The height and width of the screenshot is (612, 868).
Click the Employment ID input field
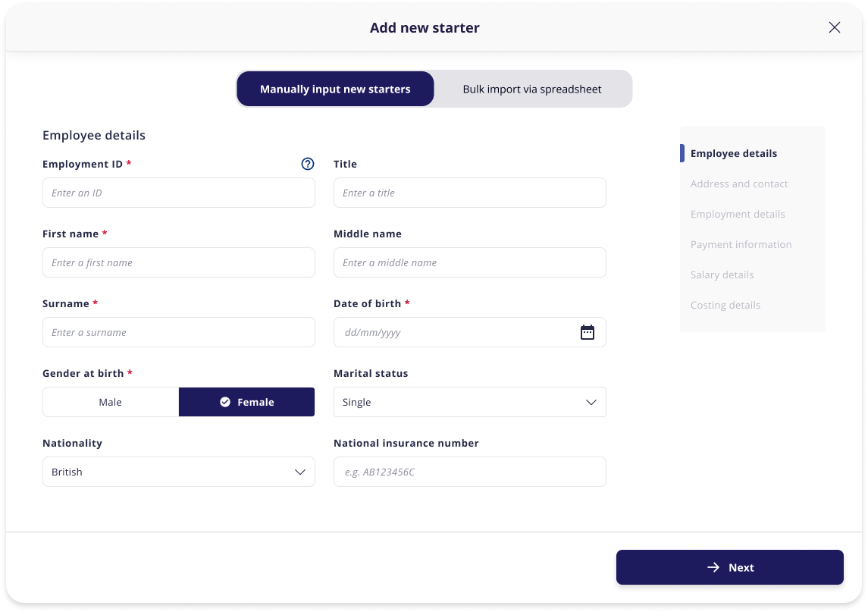(179, 193)
